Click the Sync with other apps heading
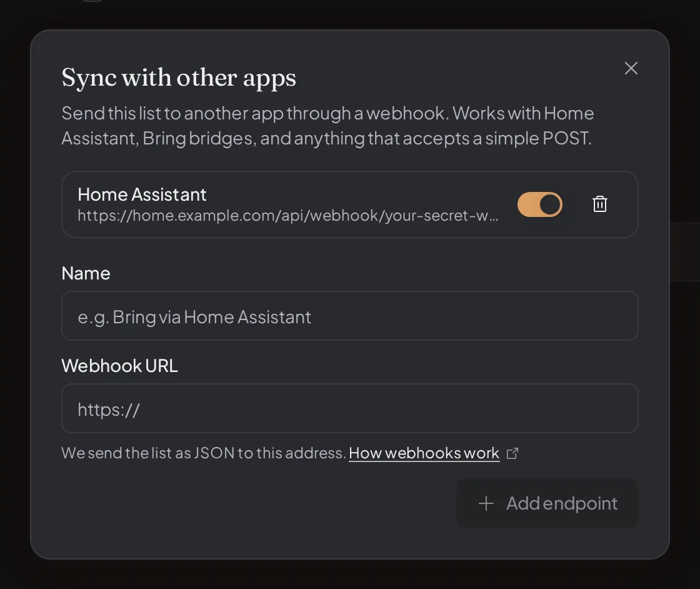Viewport: 700px width, 589px height. [x=179, y=78]
